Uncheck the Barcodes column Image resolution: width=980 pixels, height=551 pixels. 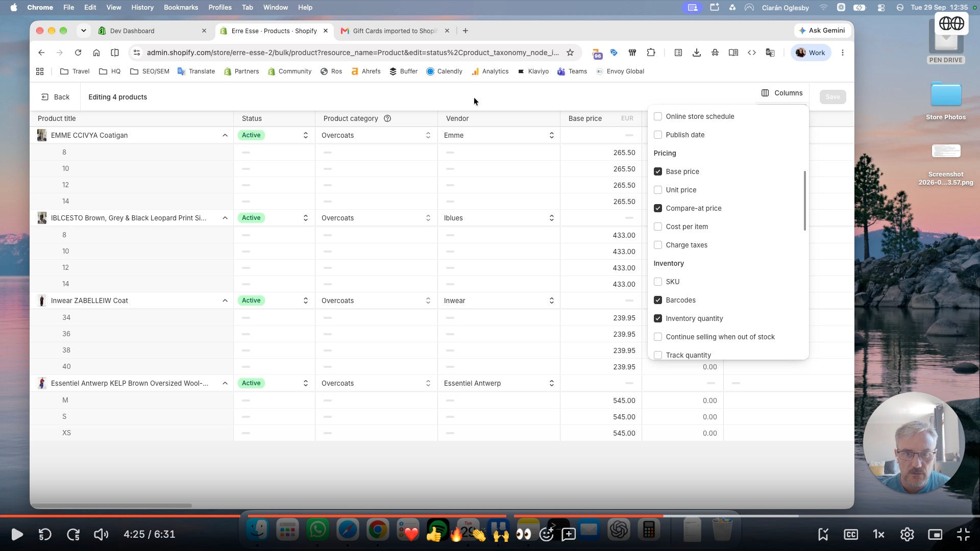click(x=658, y=300)
